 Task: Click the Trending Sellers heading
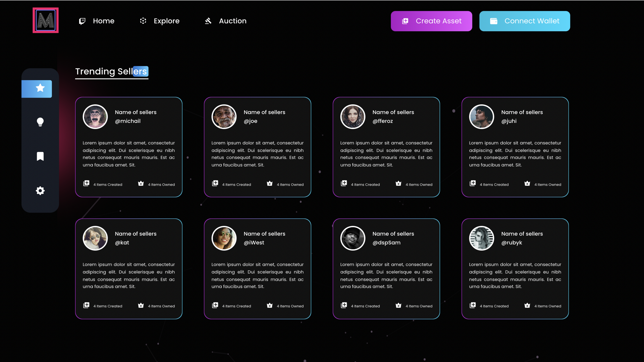click(111, 71)
